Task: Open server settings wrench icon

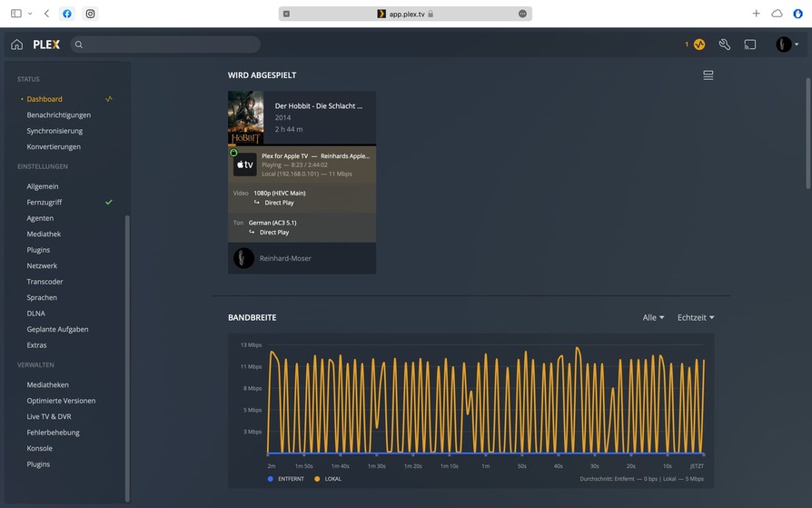Action: (725, 45)
